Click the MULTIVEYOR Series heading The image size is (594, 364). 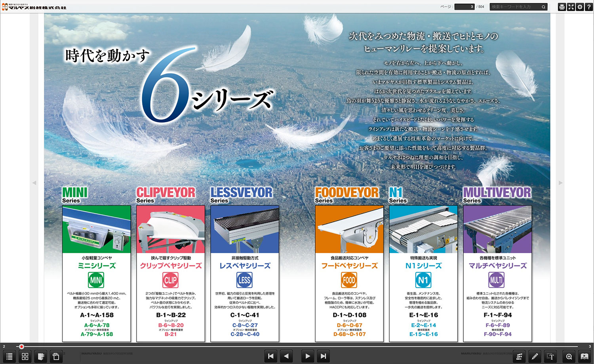[497, 195]
